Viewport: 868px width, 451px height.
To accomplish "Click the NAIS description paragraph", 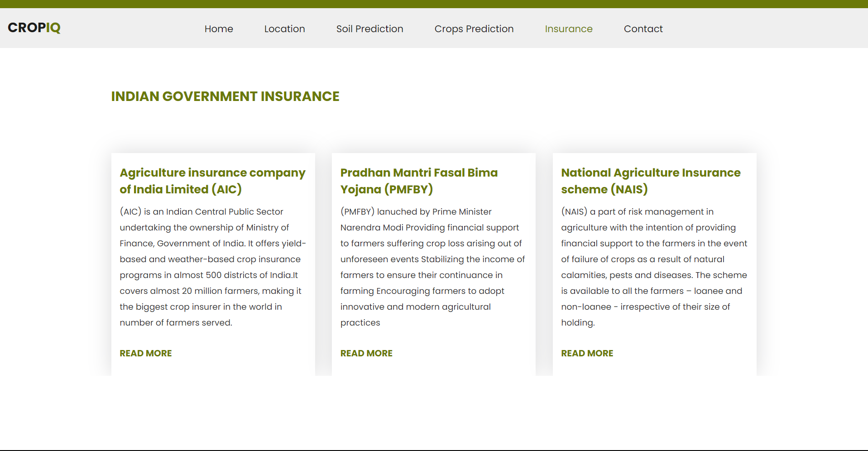I will pos(654,267).
